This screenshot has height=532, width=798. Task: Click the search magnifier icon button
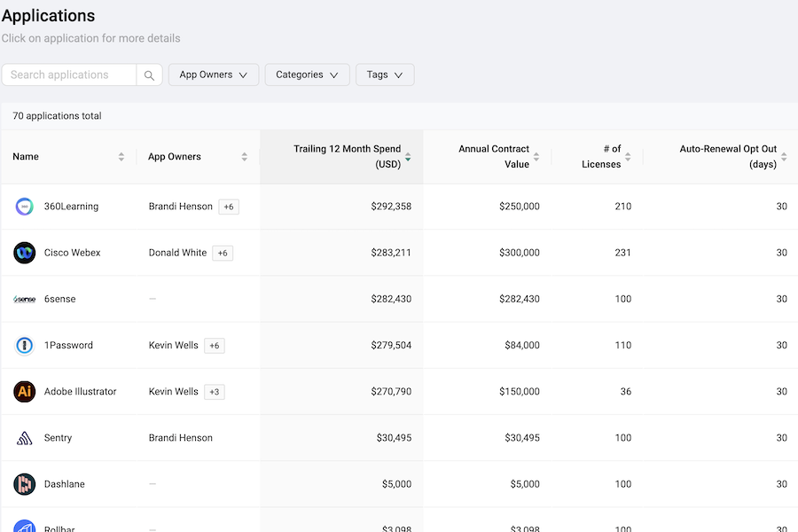pyautogui.click(x=150, y=75)
